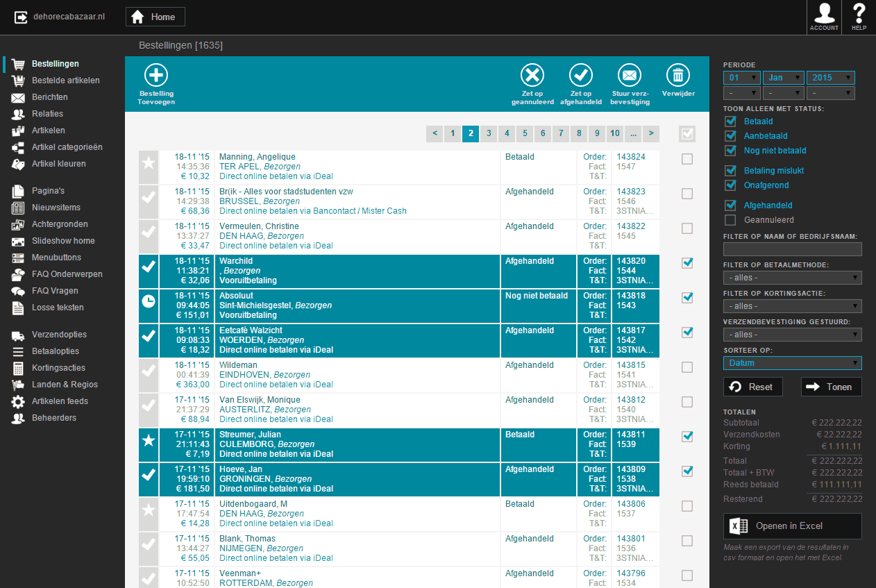Screen dimensions: 876x588
Task: Click the Bestelde artikelen cart icon
Action: [x=19, y=81]
